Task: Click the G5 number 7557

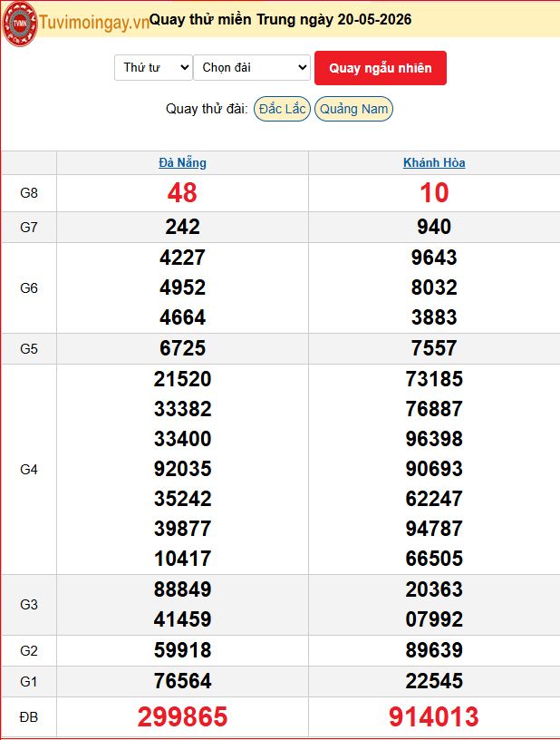Action: click(434, 348)
